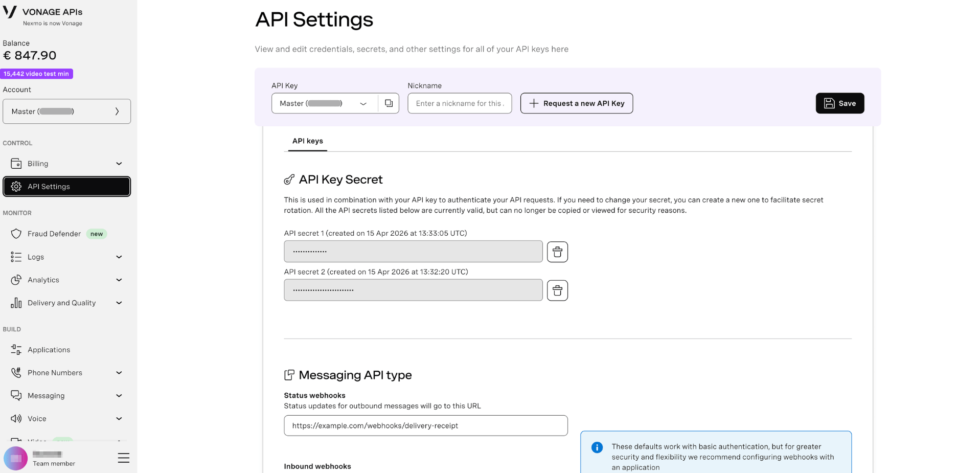The height and width of the screenshot is (473, 980).
Task: Click the Save button
Action: point(840,103)
